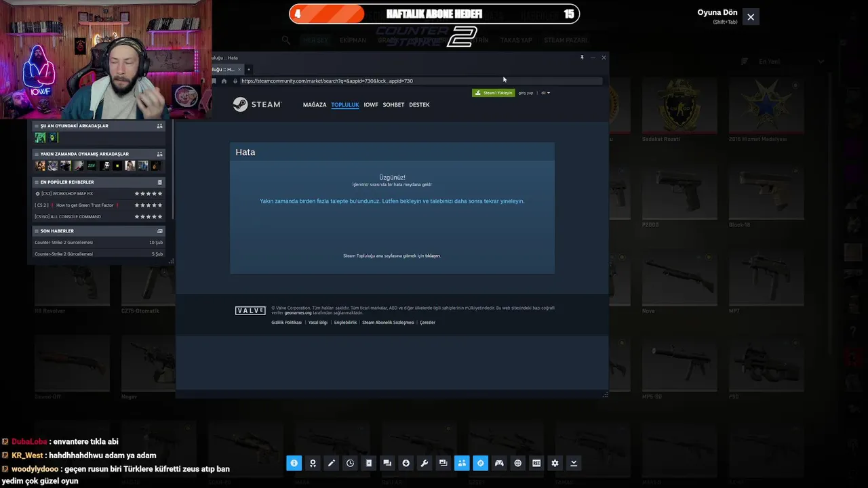
Task: Go to browser home page icon
Action: point(224,81)
